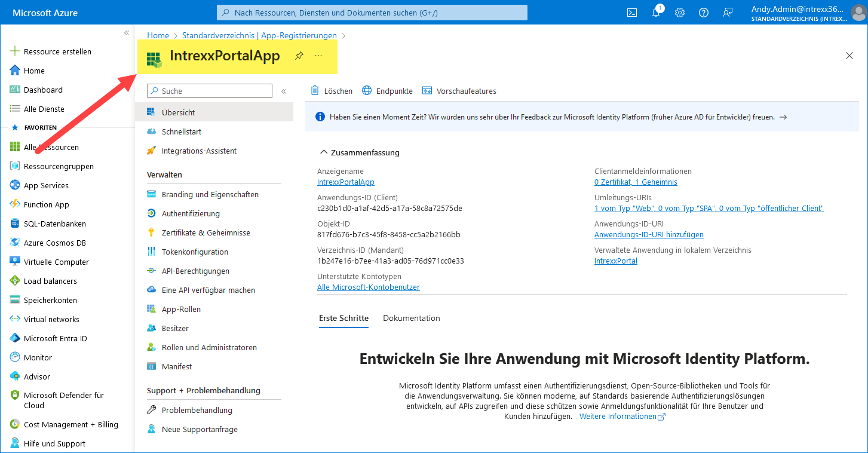Focus the global resource search box
The width and height of the screenshot is (868, 453).
click(x=372, y=13)
